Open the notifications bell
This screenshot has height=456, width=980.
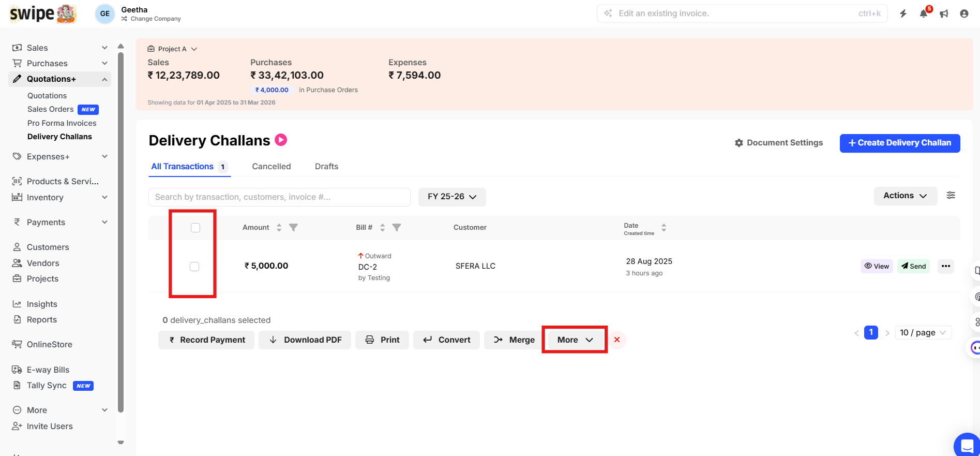point(924,13)
